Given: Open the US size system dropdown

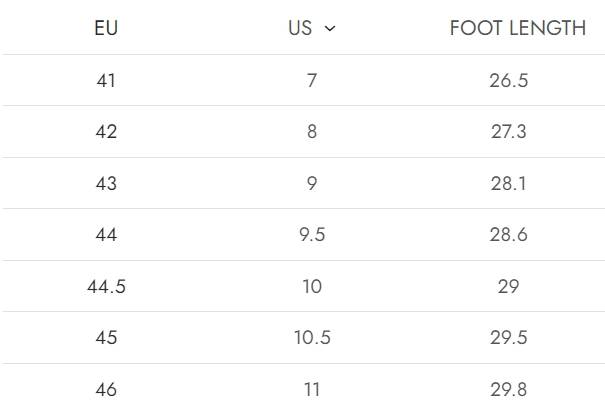Looking at the screenshot, I should coord(311,28).
